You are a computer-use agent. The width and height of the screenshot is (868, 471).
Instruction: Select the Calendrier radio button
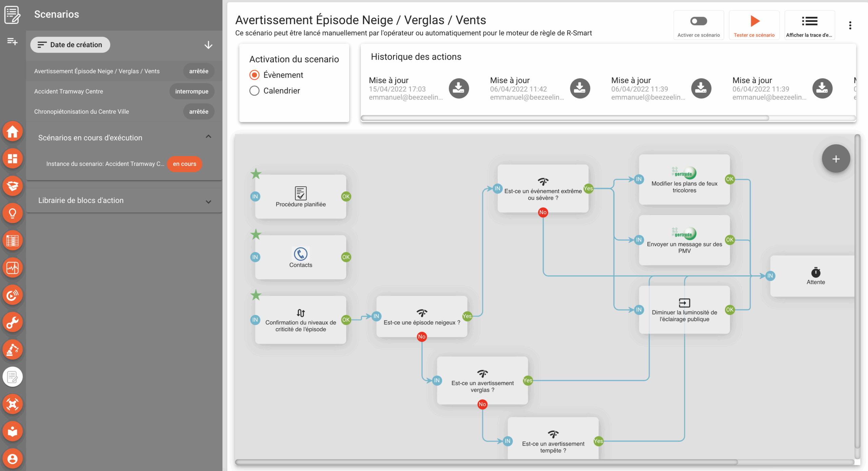coord(254,91)
